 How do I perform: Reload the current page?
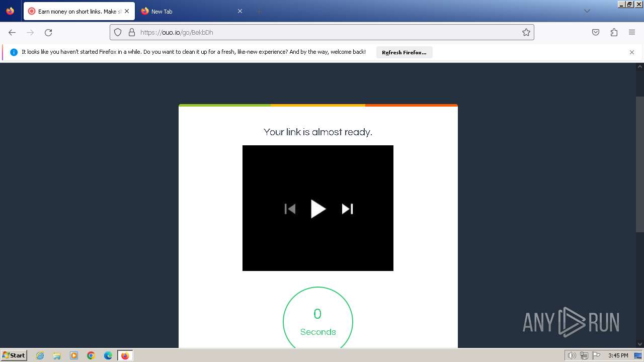pyautogui.click(x=48, y=32)
